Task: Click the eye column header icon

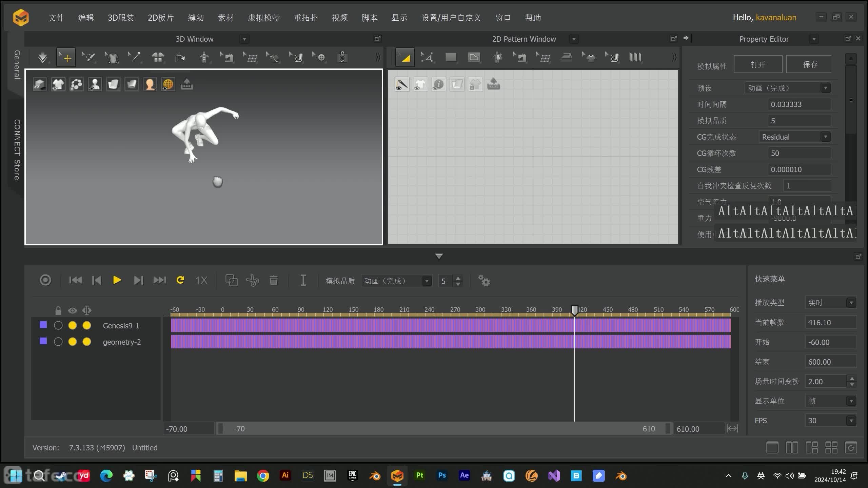Action: 72,310
